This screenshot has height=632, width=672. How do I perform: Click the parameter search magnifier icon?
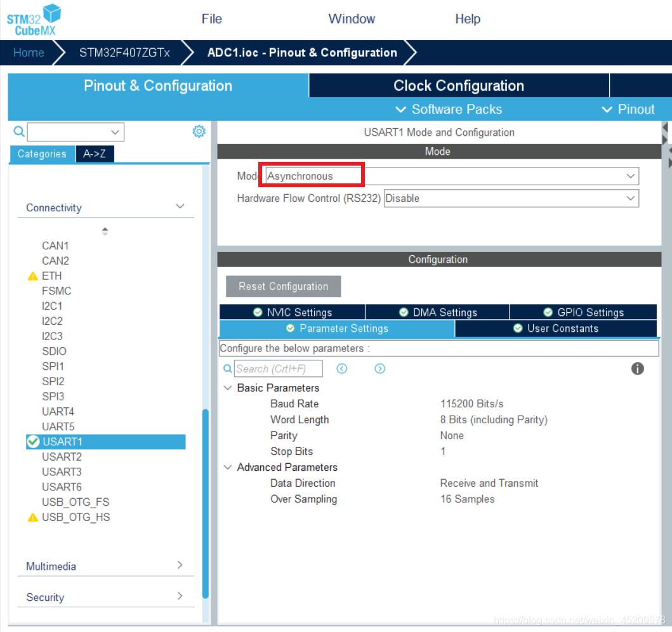click(228, 369)
